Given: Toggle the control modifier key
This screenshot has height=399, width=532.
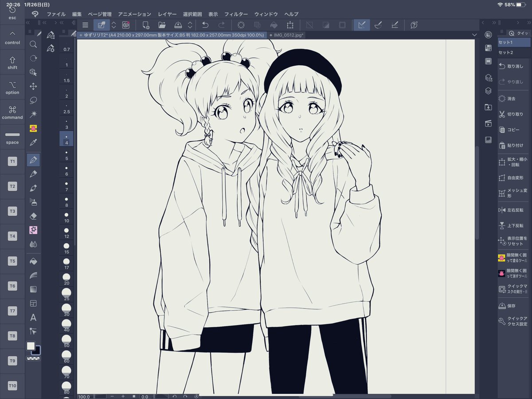Looking at the screenshot, I should point(12,38).
